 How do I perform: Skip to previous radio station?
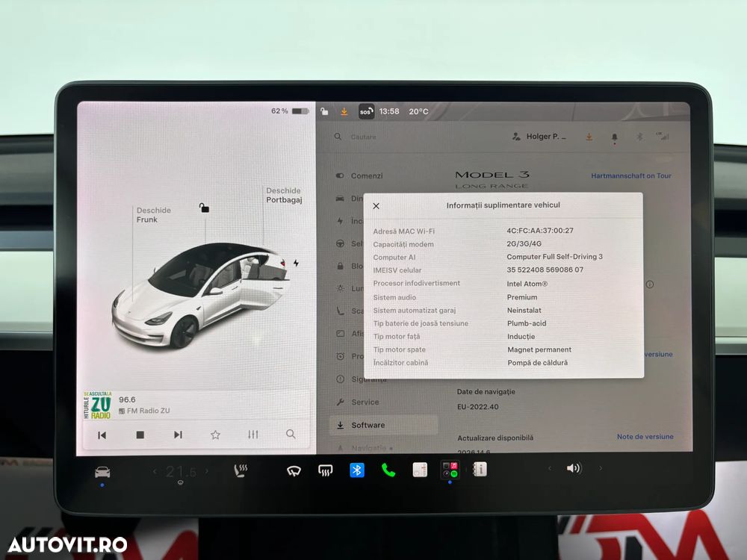pos(102,435)
